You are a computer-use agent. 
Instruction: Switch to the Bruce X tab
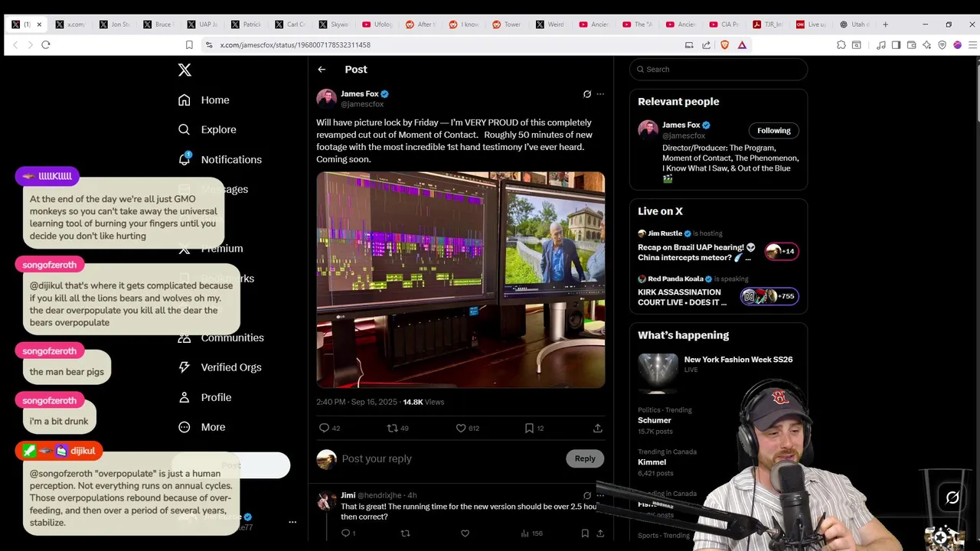click(159, 24)
